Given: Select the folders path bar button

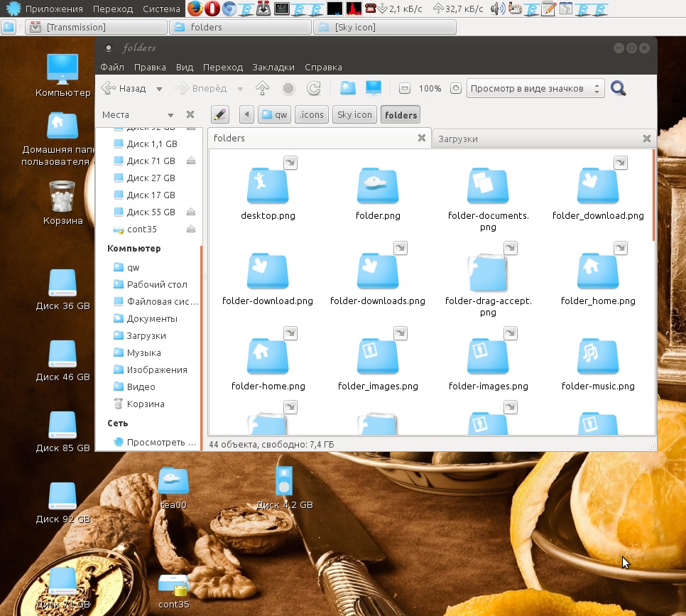Looking at the screenshot, I should point(401,114).
